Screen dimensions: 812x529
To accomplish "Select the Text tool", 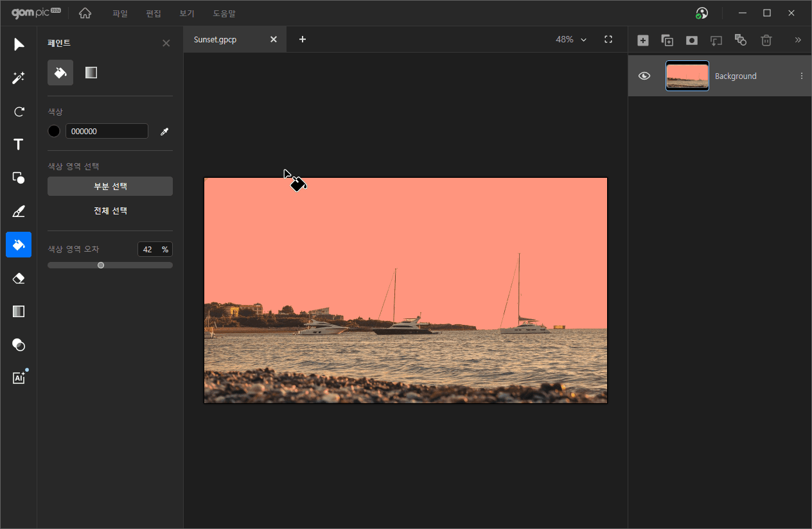I will pos(19,144).
